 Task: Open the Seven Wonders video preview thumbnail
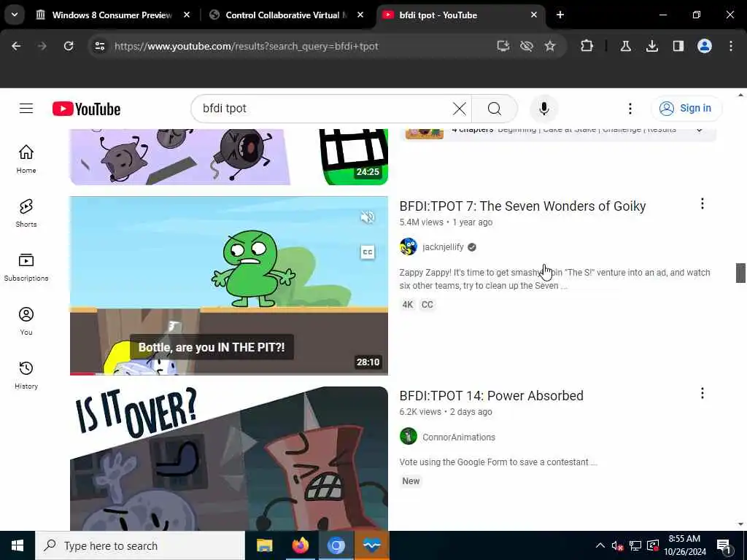[228, 286]
